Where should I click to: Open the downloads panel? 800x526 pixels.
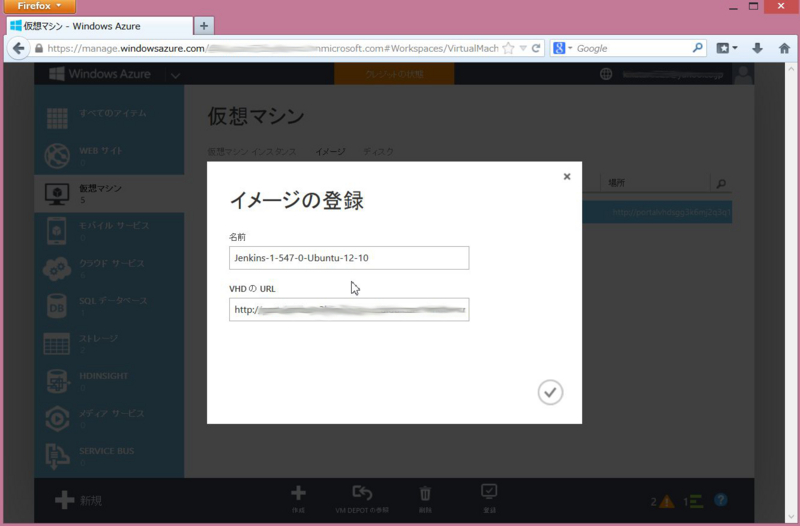757,48
